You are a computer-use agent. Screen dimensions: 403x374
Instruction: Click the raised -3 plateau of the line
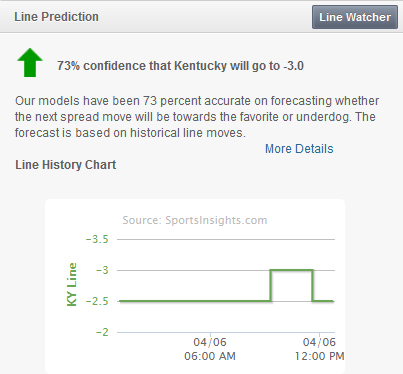coord(291,270)
